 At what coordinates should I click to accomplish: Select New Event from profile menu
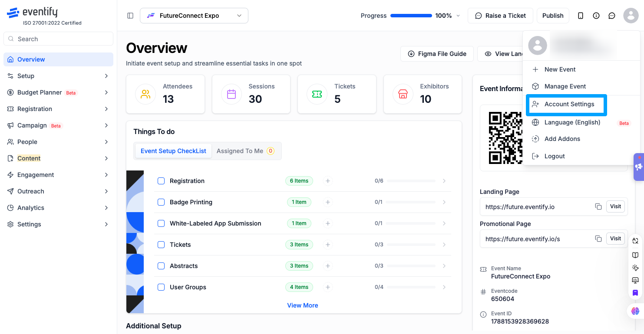click(x=581, y=69)
